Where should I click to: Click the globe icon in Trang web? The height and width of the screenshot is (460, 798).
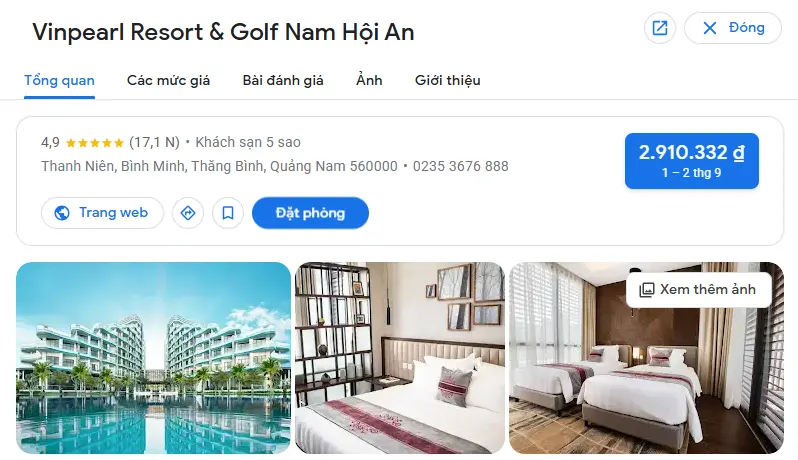point(62,213)
